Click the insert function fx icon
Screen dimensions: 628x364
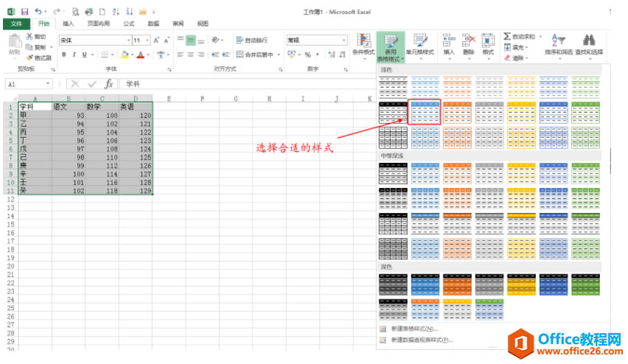[108, 84]
